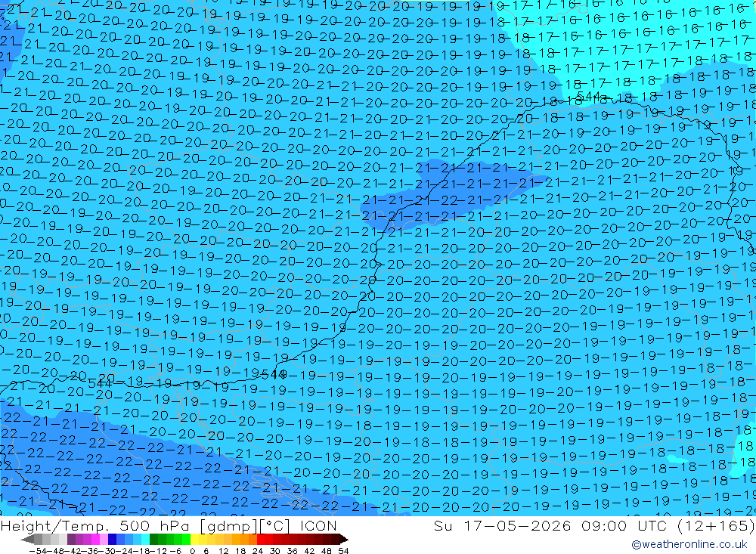
Task: Click the left gray arrow end of the color scale
Action: (27, 539)
